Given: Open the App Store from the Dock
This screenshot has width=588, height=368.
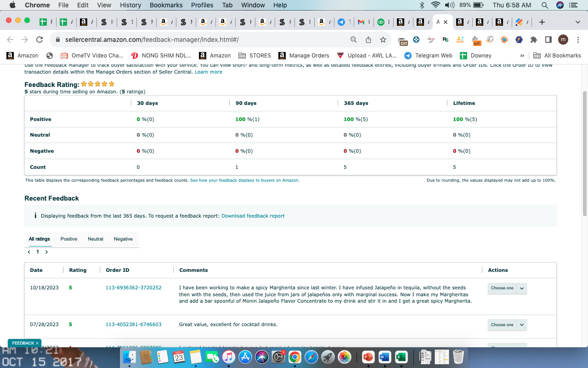Looking at the screenshot, I should click(245, 356).
